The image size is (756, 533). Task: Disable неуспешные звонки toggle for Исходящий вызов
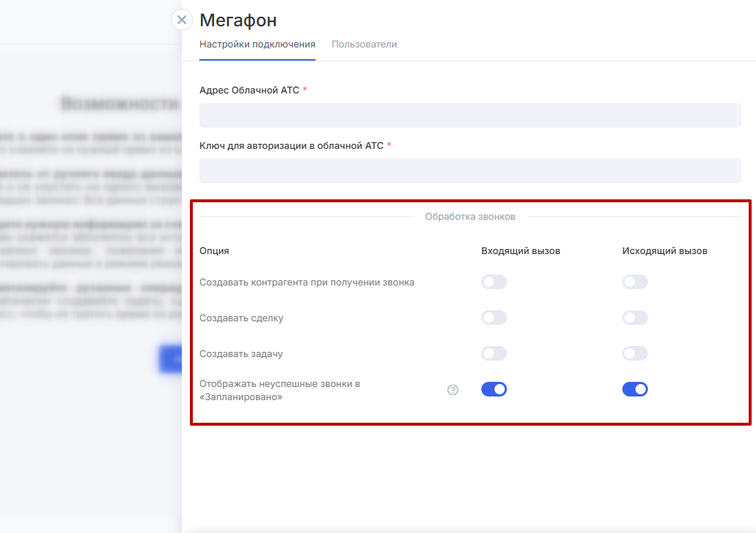(x=635, y=389)
